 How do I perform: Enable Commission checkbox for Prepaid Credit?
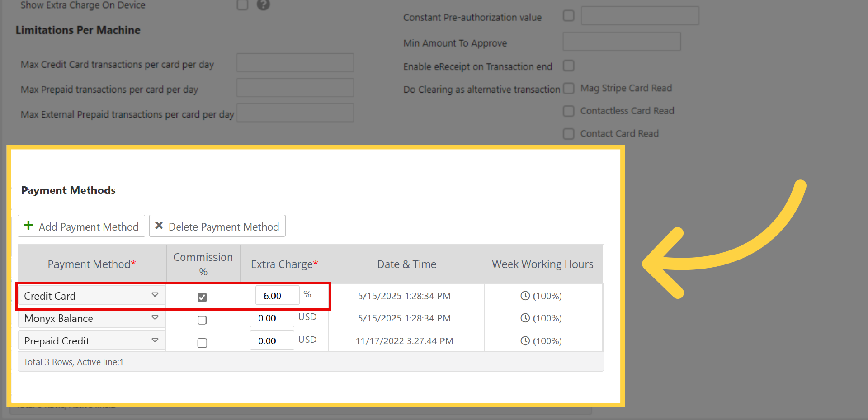coord(202,343)
